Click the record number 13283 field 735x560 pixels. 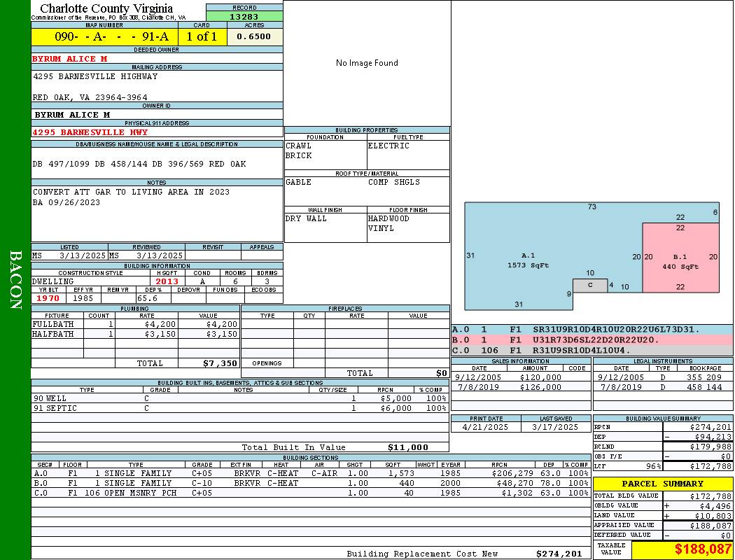(244, 17)
